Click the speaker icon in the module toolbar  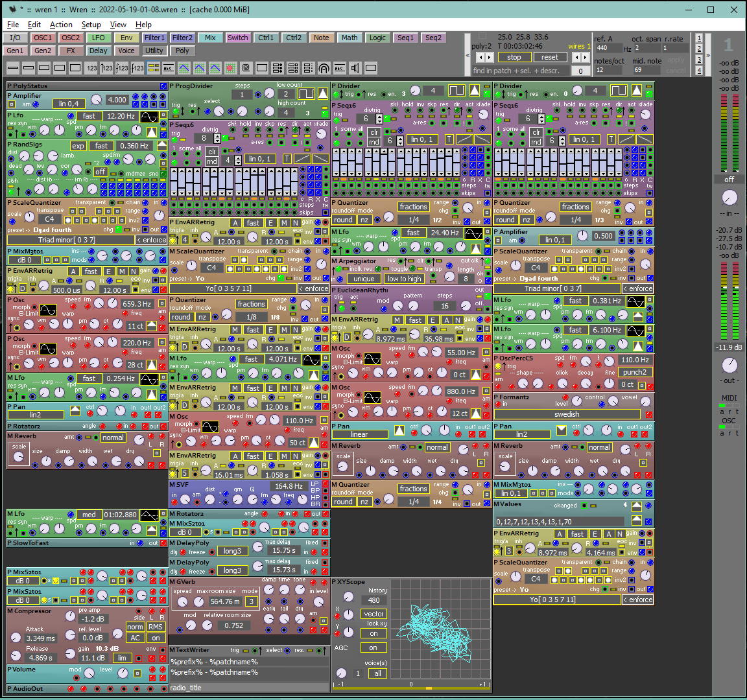coord(355,68)
